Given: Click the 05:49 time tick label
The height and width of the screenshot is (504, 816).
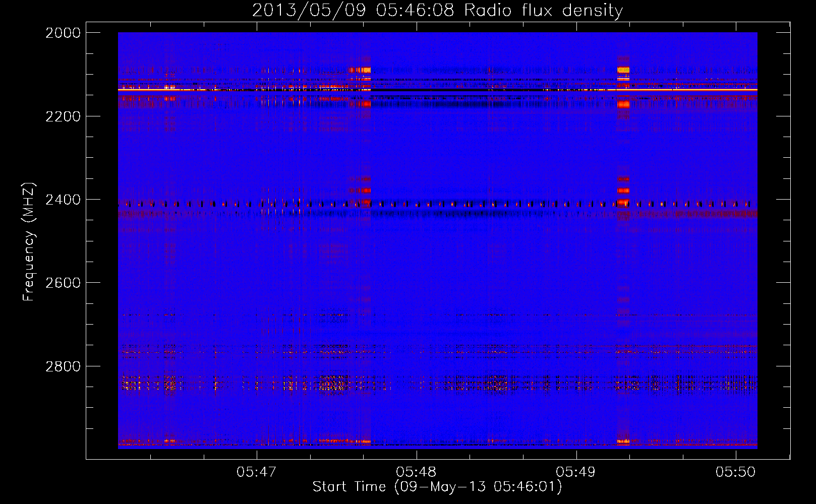Looking at the screenshot, I should pos(576,472).
